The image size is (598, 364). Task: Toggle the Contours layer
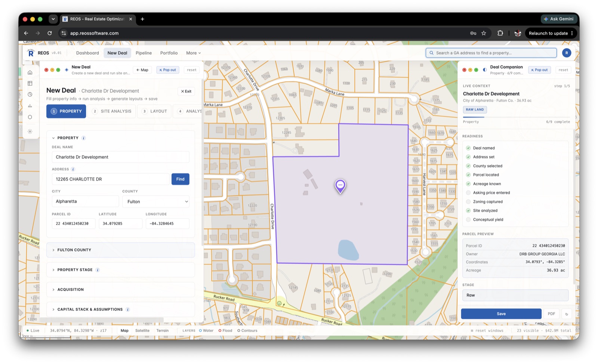[247, 331]
